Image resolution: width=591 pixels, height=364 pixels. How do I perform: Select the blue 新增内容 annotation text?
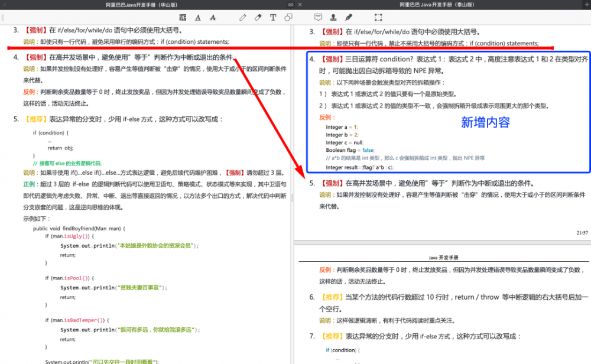(x=485, y=122)
